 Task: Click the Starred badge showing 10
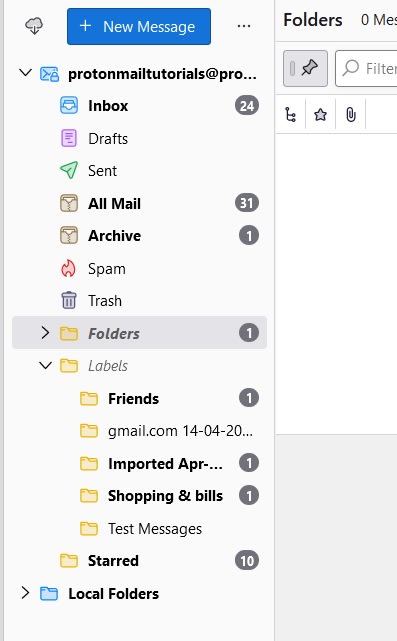[x=247, y=560]
